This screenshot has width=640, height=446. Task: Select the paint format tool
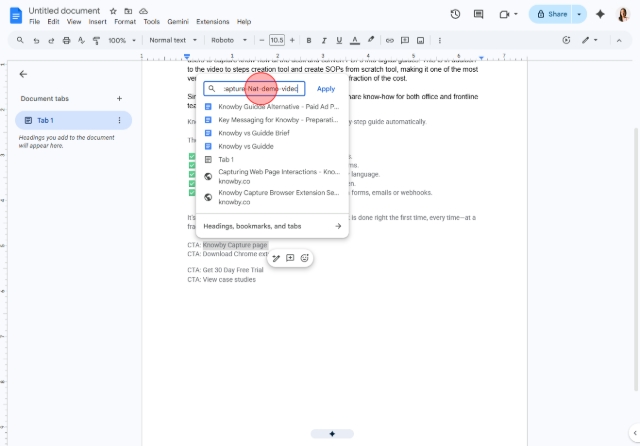point(96,40)
